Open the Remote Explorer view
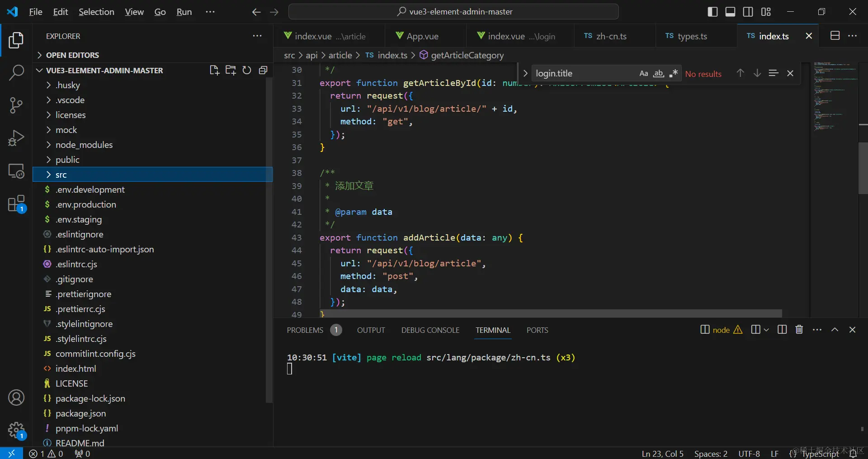The width and height of the screenshot is (868, 459). [16, 171]
